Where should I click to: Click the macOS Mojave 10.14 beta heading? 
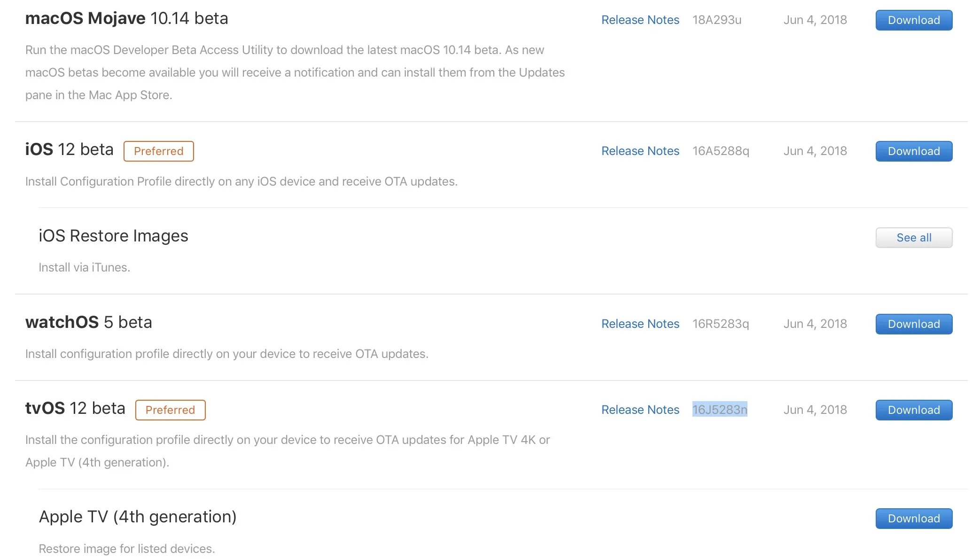point(126,19)
